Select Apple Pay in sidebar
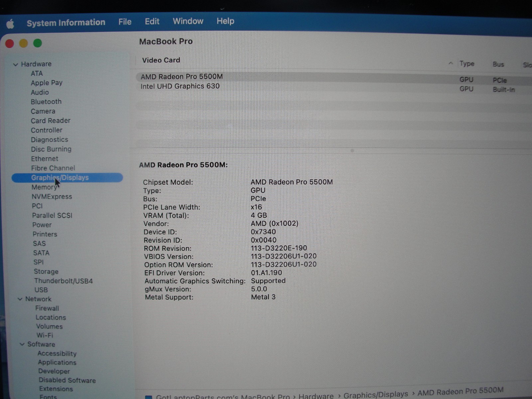This screenshot has width=532, height=399. pos(47,83)
